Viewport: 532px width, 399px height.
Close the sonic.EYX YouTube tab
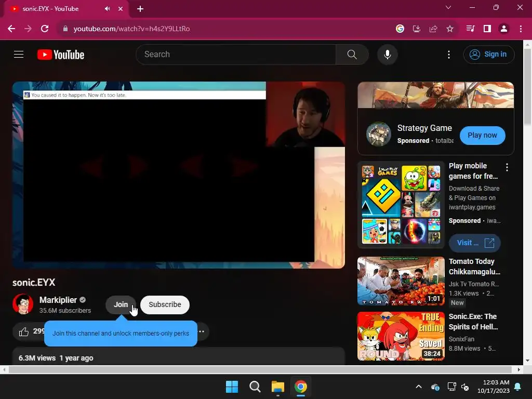point(121,9)
